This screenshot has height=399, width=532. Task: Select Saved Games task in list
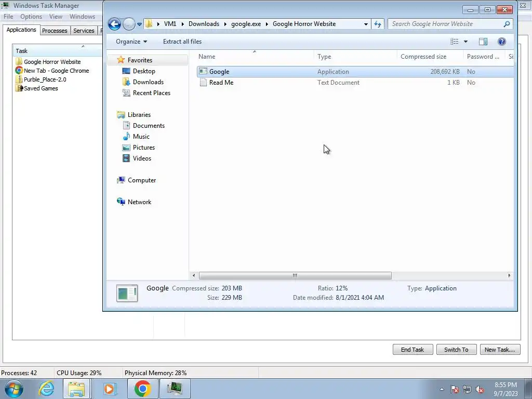pyautogui.click(x=41, y=88)
